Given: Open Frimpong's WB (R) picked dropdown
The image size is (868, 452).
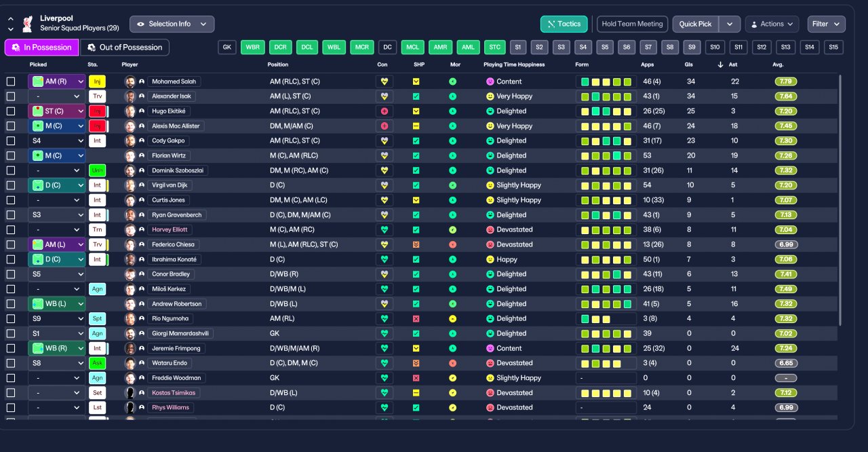Looking at the screenshot, I should coord(57,348).
